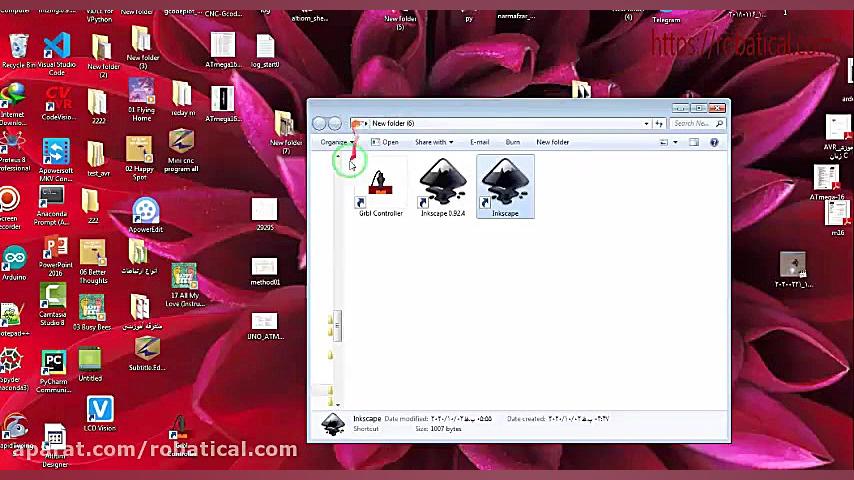Click Burn in the Explorer toolbar

513,142
